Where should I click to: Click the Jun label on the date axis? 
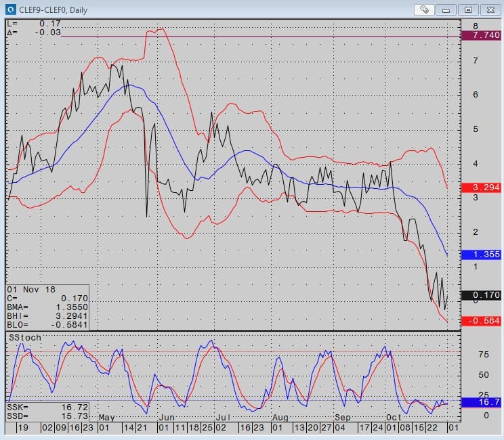[167, 418]
